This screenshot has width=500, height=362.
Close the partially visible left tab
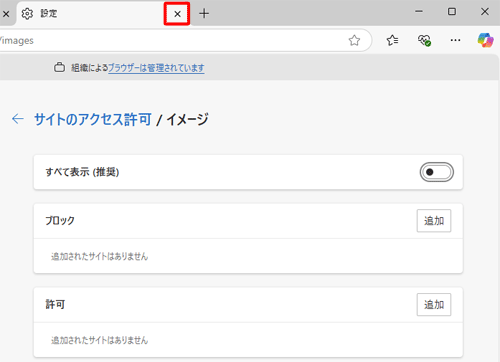click(x=6, y=14)
